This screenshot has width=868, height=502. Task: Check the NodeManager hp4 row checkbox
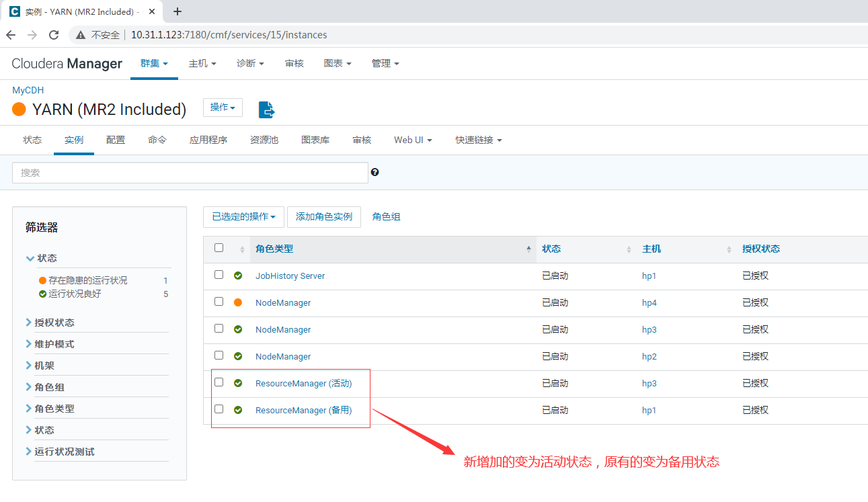pyautogui.click(x=219, y=302)
